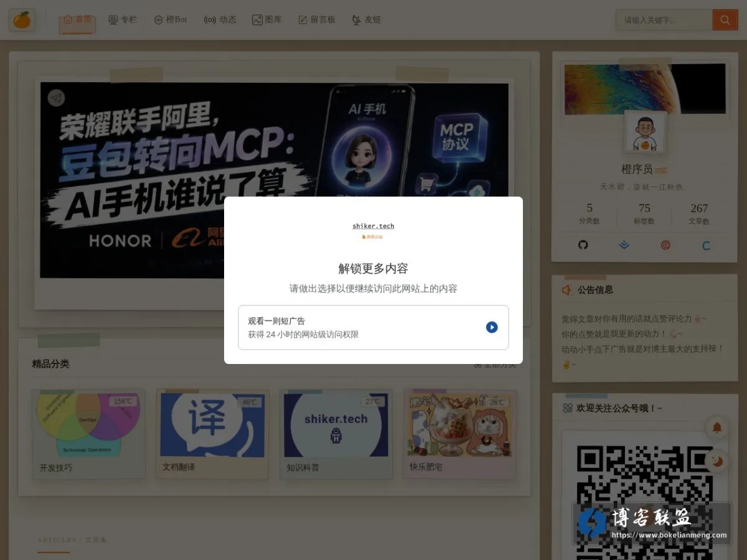Open the 友链 friend links page
Viewport: 747px width, 560px height.
(x=367, y=20)
